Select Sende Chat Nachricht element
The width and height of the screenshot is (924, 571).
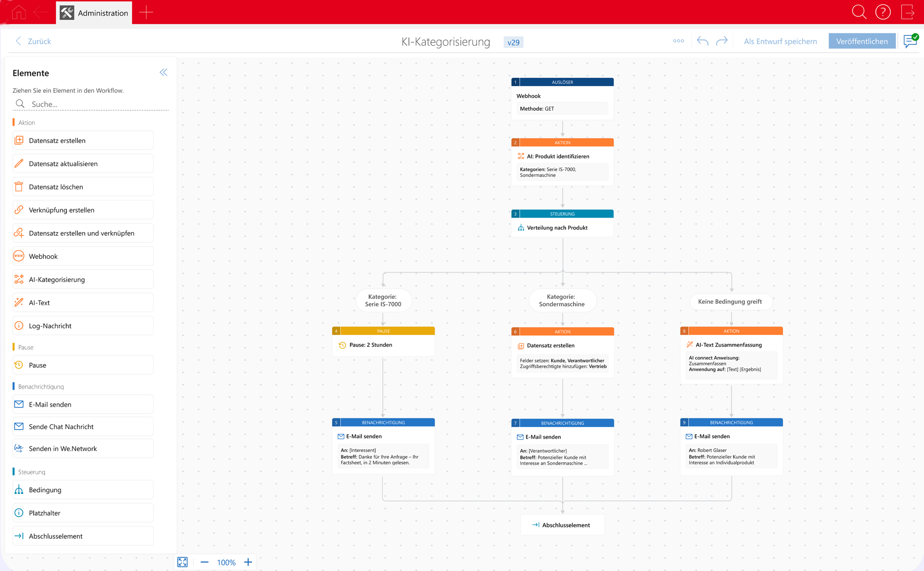point(83,427)
